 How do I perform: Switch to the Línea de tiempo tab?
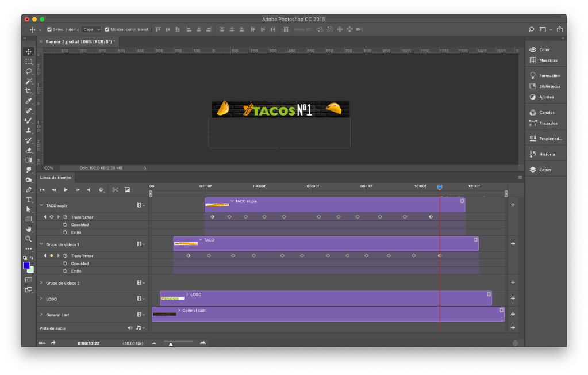pyautogui.click(x=56, y=178)
